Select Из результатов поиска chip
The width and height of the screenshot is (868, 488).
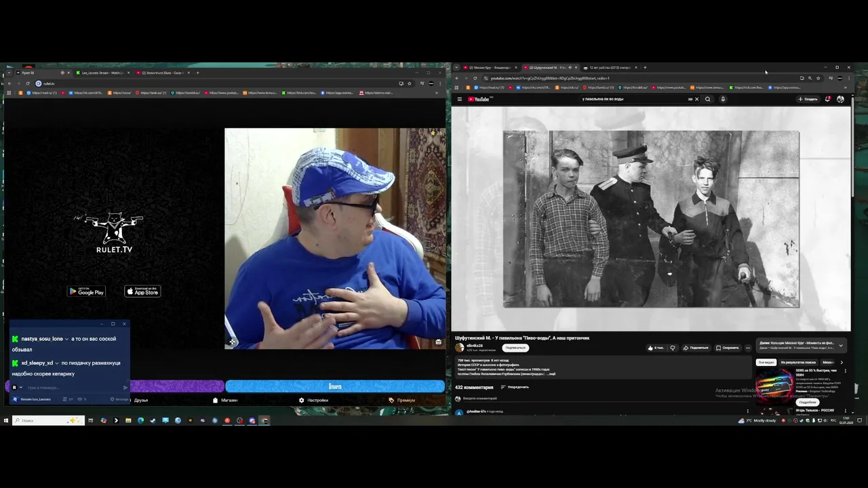[798, 363]
